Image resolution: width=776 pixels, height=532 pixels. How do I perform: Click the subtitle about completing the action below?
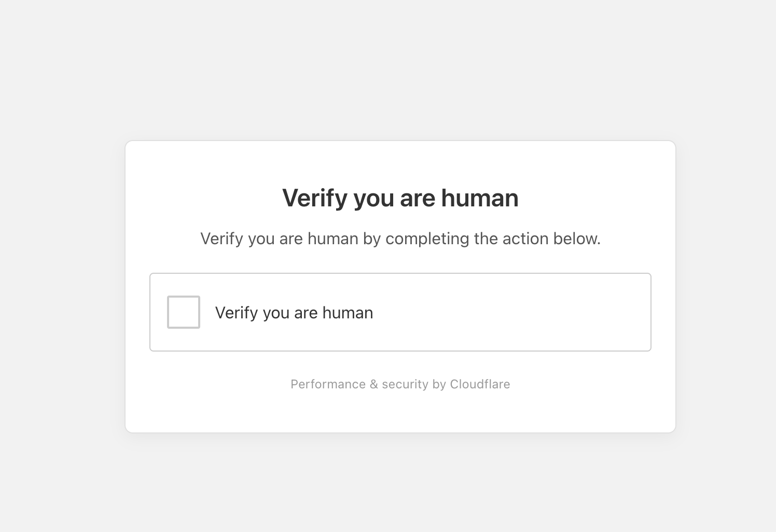tap(400, 239)
